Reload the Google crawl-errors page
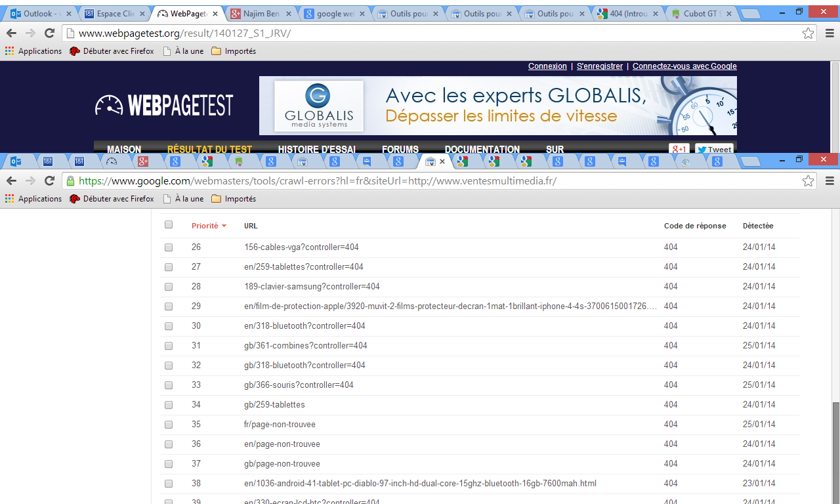Image resolution: width=840 pixels, height=504 pixels. (x=49, y=180)
